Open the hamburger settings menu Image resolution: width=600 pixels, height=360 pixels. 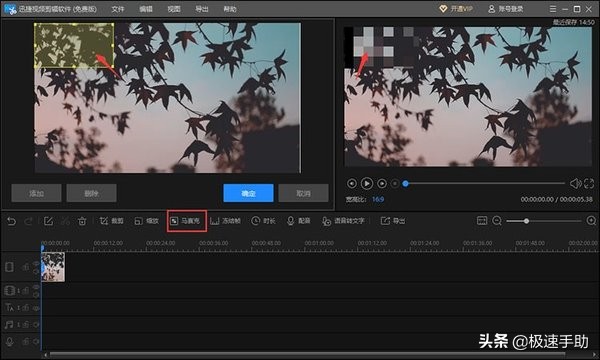[553, 9]
